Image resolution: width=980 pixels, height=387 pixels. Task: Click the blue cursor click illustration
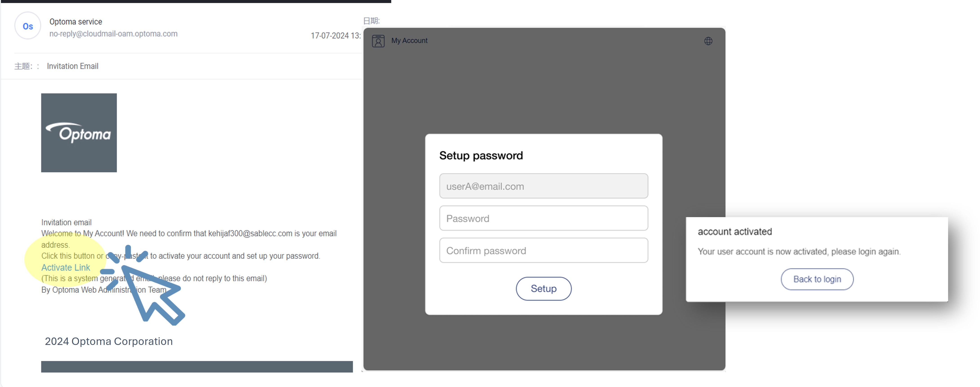tap(143, 286)
